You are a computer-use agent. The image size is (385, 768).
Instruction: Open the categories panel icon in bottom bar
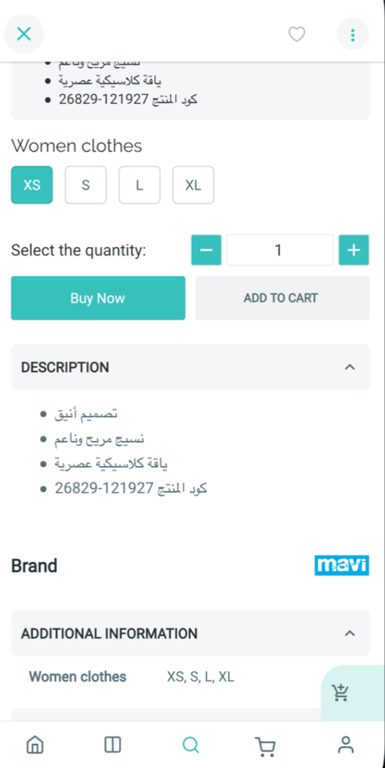click(113, 745)
